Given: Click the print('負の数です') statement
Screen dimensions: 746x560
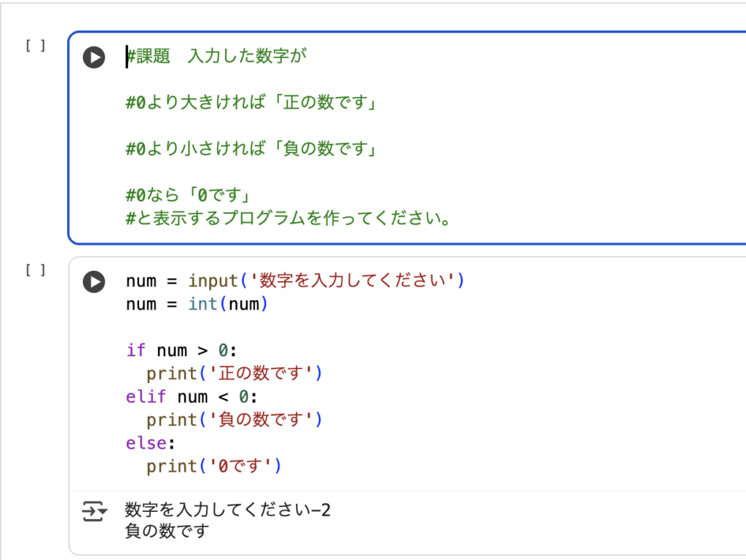Looking at the screenshot, I should click(x=234, y=420).
